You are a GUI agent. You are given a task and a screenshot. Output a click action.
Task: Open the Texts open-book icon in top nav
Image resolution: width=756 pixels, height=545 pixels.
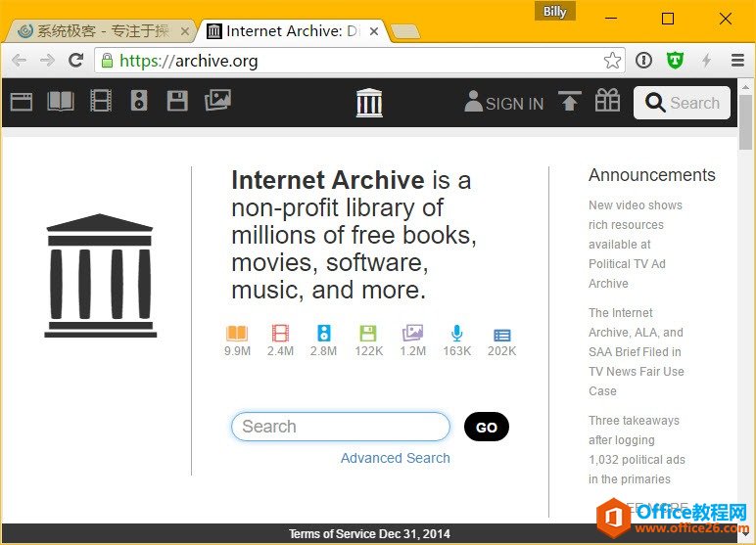click(x=61, y=101)
